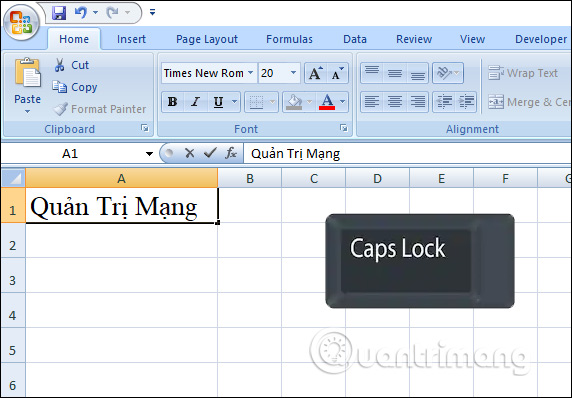Viewport: 572px width, 398px height.
Task: Click the Times New Roman font box
Action: pyautogui.click(x=204, y=73)
